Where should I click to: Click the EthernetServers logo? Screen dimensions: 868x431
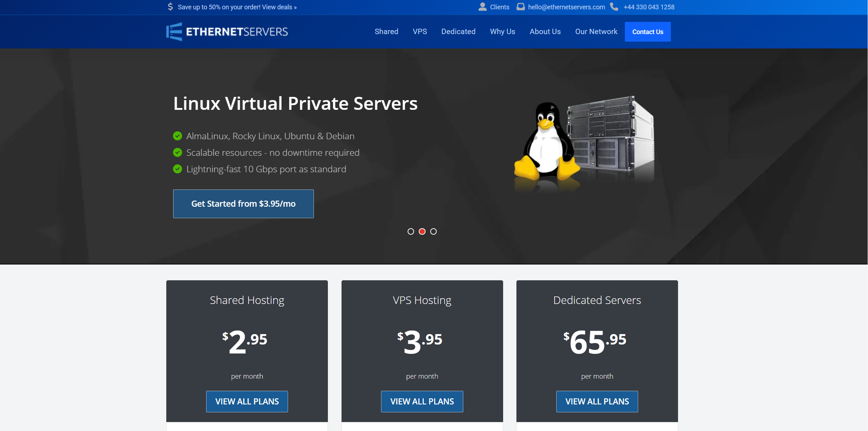227,32
